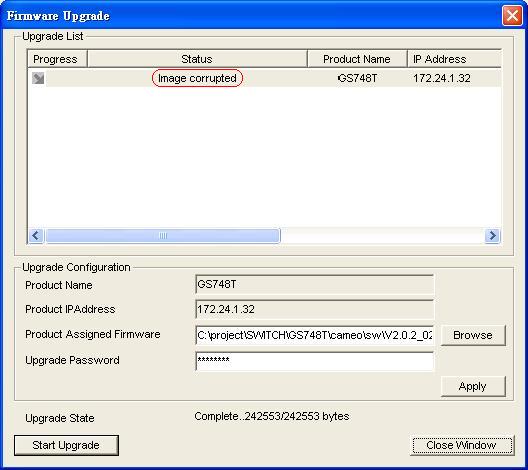Open the Browse button to choose firmware

pyautogui.click(x=473, y=335)
